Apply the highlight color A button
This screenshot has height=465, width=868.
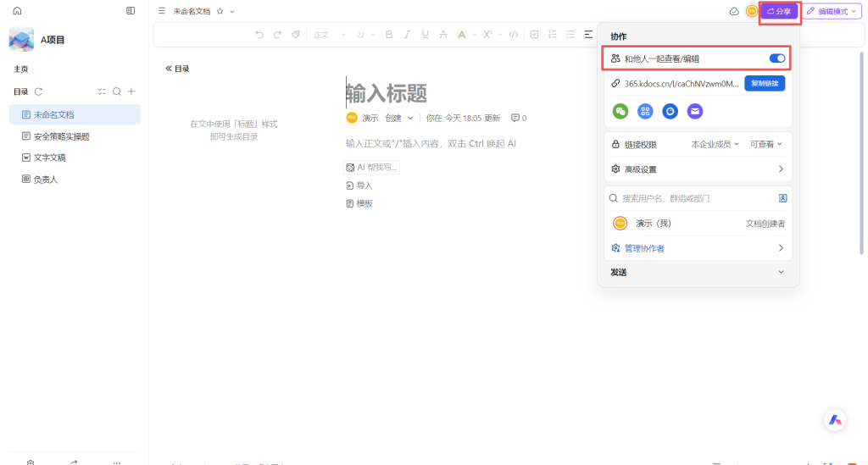click(x=461, y=34)
